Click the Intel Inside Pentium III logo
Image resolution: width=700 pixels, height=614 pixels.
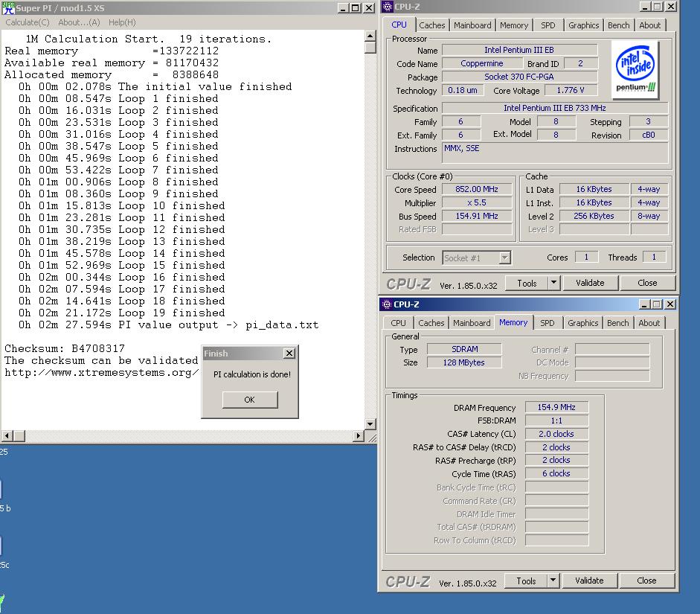click(635, 70)
